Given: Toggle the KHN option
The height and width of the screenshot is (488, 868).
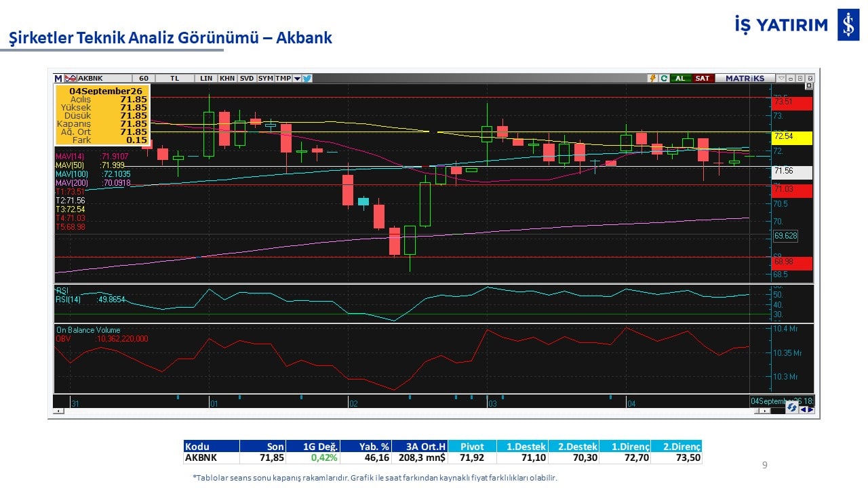Looking at the screenshot, I should coord(227,79).
